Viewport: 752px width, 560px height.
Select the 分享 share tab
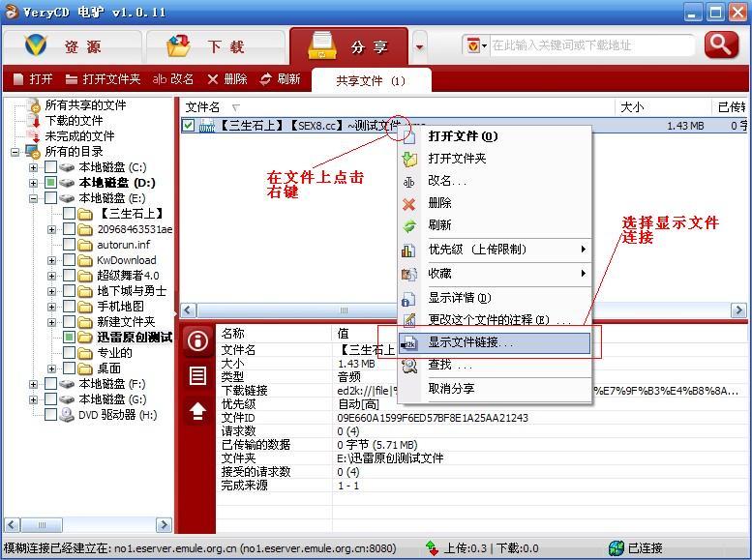pyautogui.click(x=349, y=46)
